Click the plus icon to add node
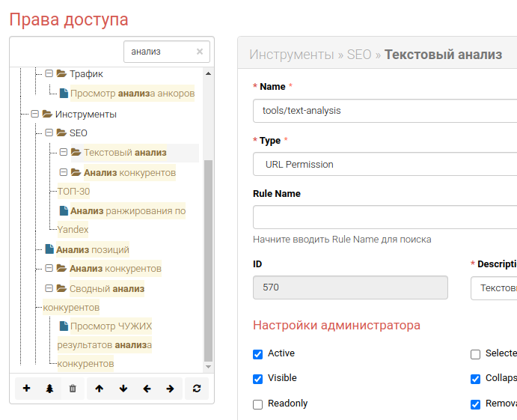Screen dimensions: 517x420 point(27,389)
